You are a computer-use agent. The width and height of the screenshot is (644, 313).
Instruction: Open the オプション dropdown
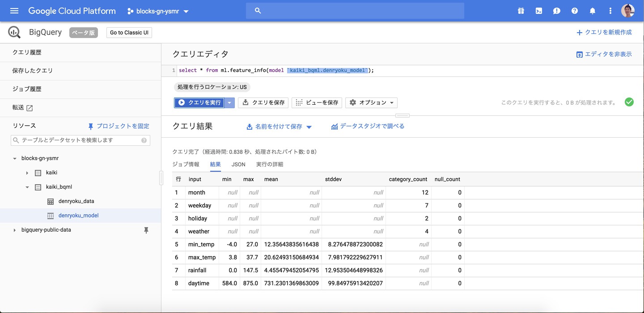371,102
